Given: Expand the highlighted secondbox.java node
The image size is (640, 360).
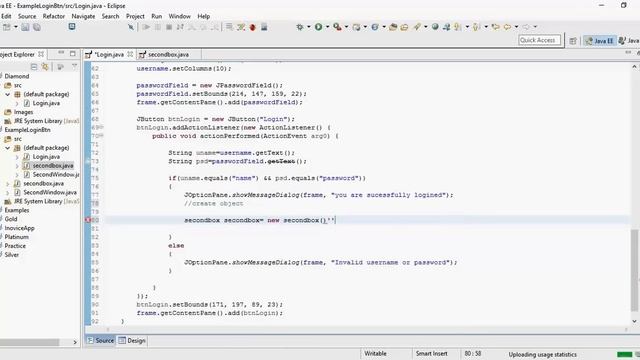Looking at the screenshot, I should click(x=17, y=166).
